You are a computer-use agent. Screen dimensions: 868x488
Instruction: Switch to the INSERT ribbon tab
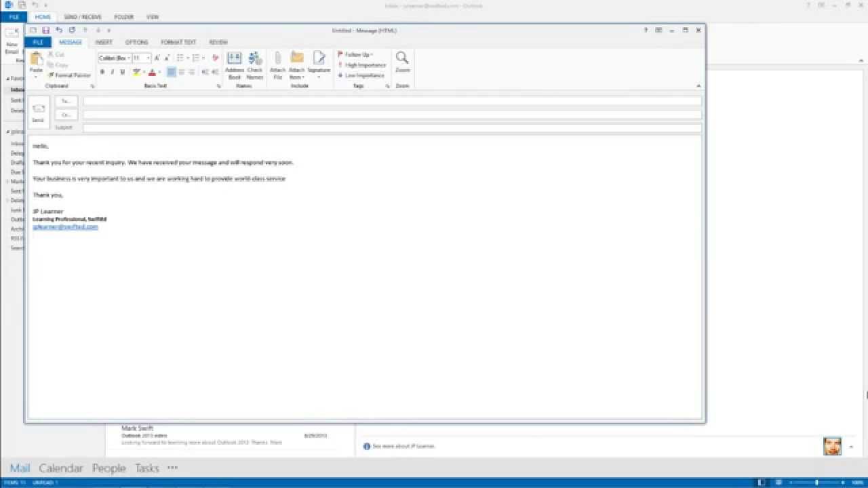point(104,42)
